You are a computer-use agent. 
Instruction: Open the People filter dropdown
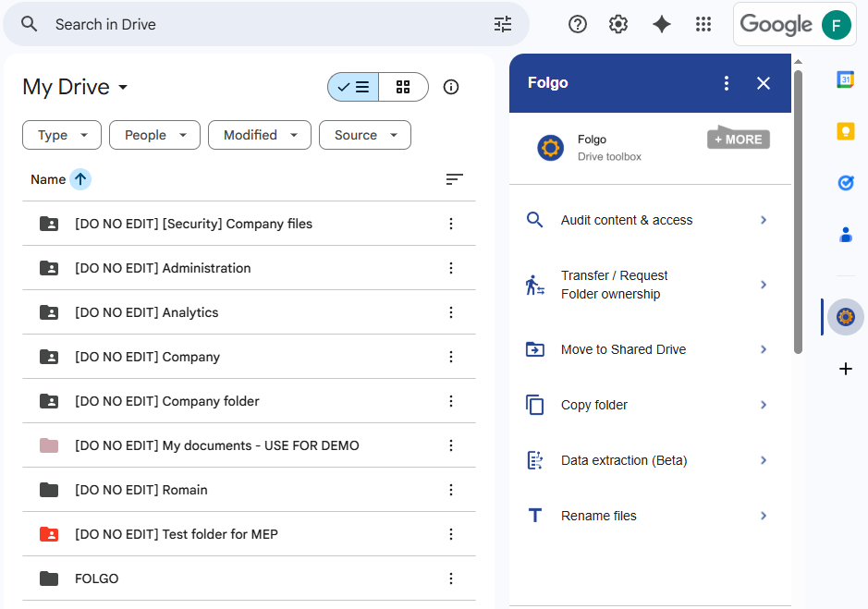point(155,135)
